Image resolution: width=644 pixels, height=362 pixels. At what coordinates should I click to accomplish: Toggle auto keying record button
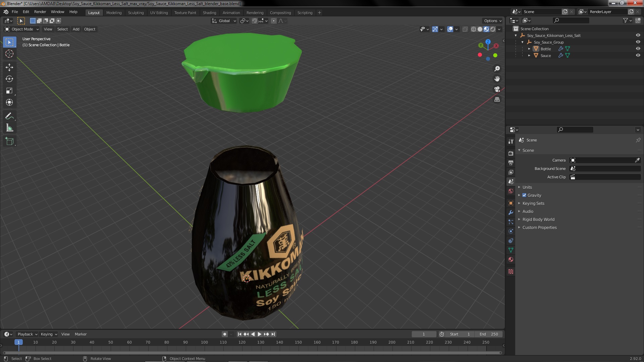224,334
